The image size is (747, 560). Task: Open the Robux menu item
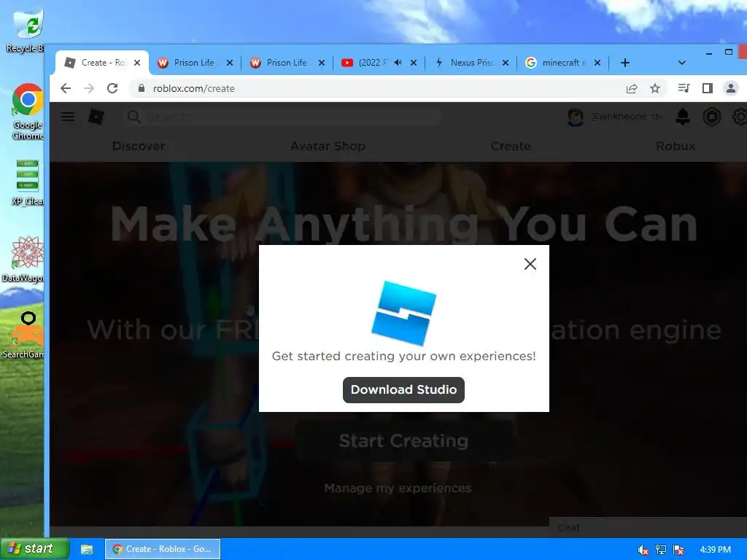675,146
